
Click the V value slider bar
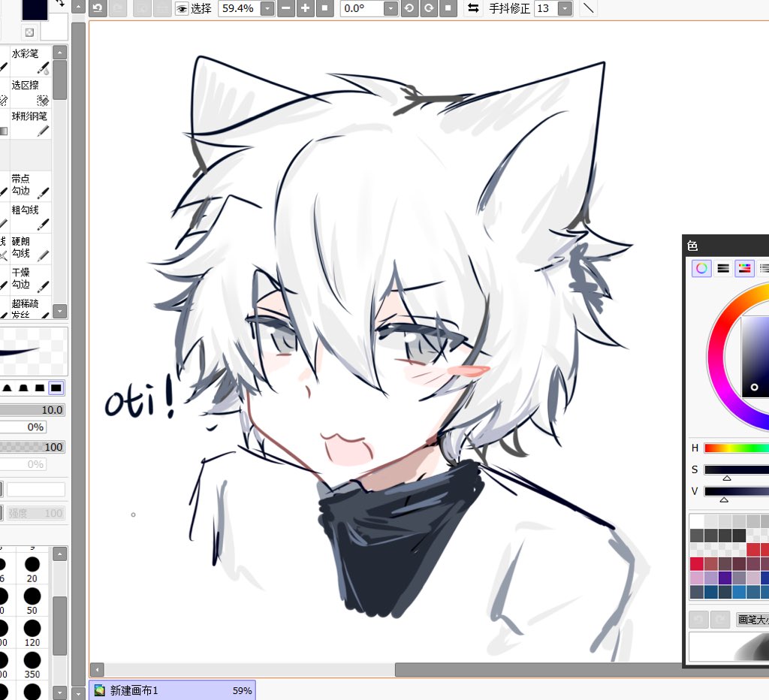click(736, 491)
